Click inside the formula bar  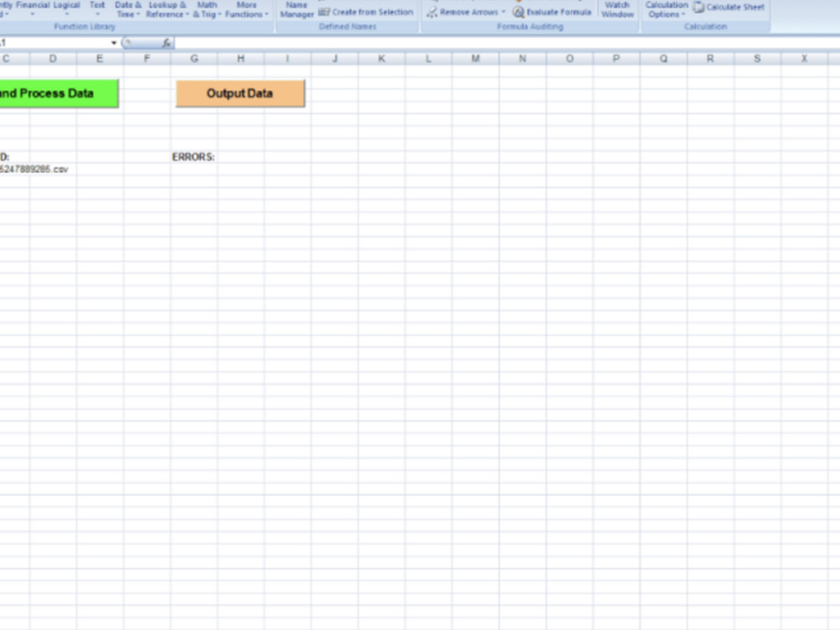point(336,43)
